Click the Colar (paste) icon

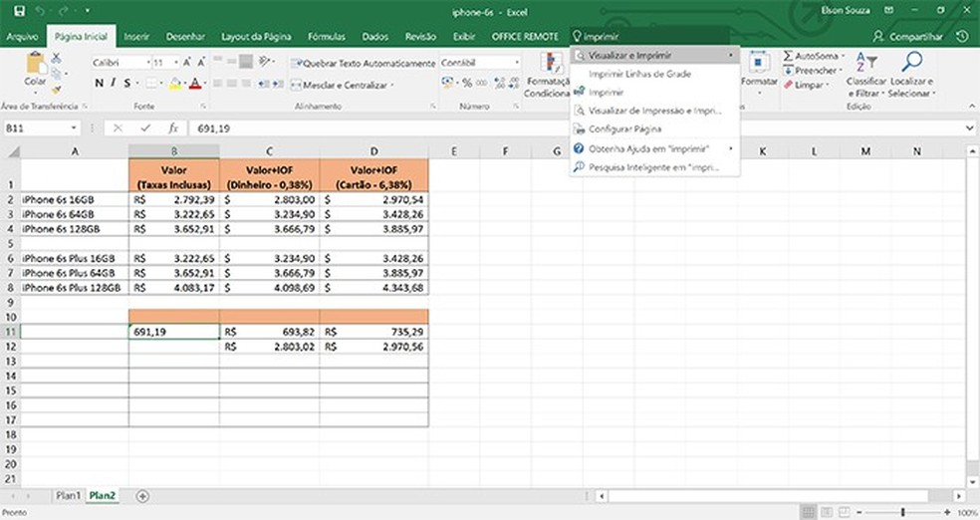[35, 66]
